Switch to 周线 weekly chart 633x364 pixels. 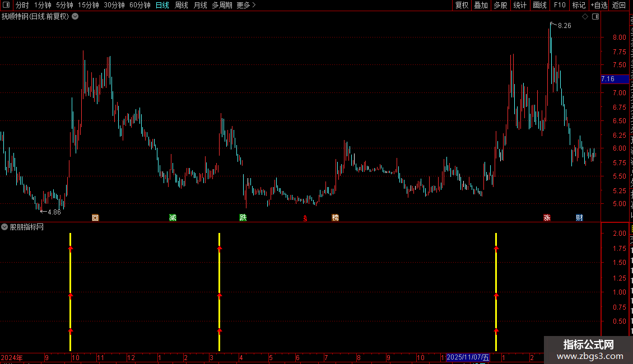pyautogui.click(x=181, y=5)
